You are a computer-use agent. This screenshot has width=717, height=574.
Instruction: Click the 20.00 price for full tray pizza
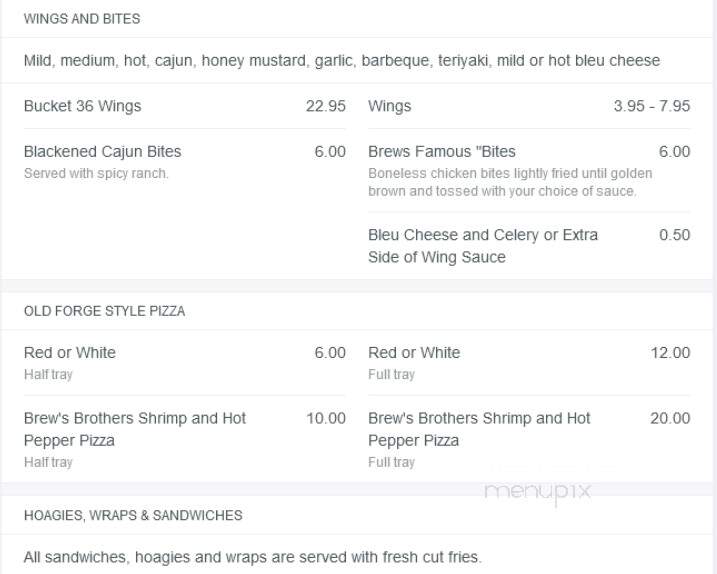(670, 418)
